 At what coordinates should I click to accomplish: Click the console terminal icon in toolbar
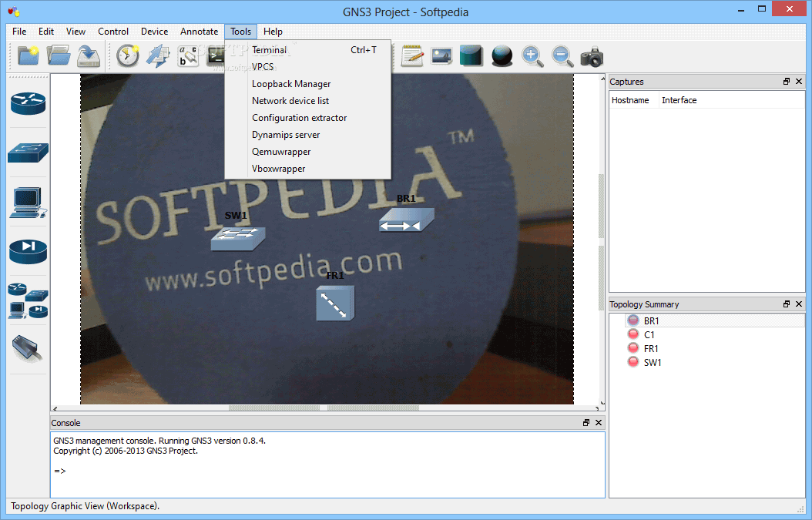point(215,56)
